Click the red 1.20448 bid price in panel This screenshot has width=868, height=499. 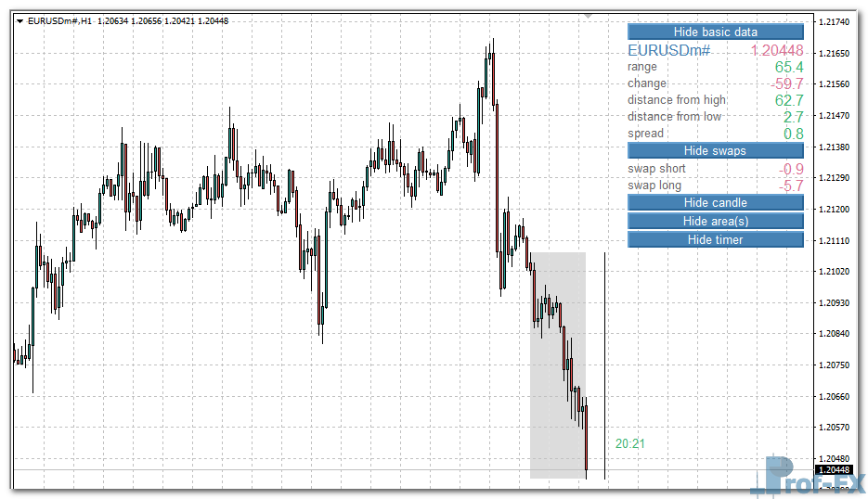click(776, 51)
